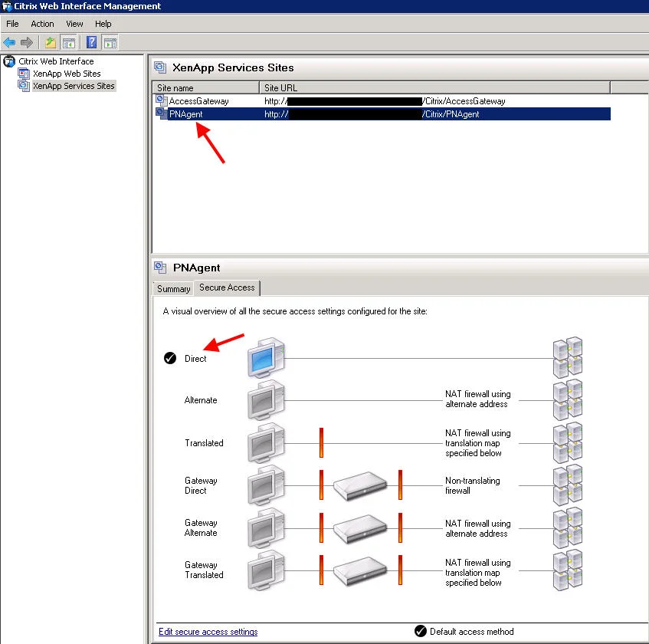
Task: Click the Gateway Translated appliance device icon
Action: [360, 571]
